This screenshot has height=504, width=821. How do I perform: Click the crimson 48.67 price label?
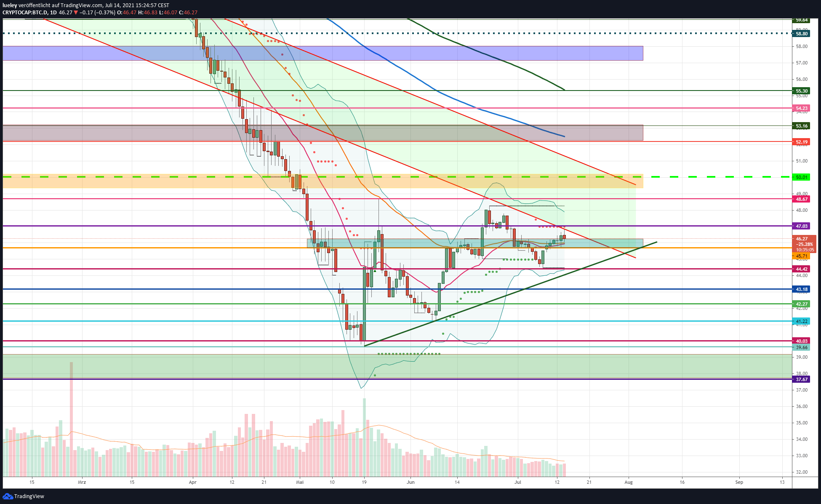(802, 199)
